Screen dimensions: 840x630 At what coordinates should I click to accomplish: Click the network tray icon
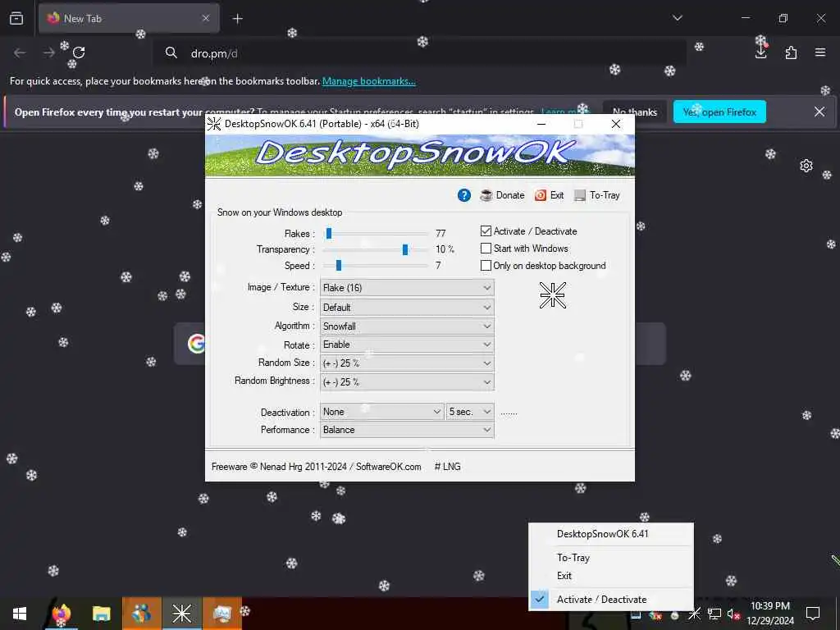pyautogui.click(x=714, y=614)
